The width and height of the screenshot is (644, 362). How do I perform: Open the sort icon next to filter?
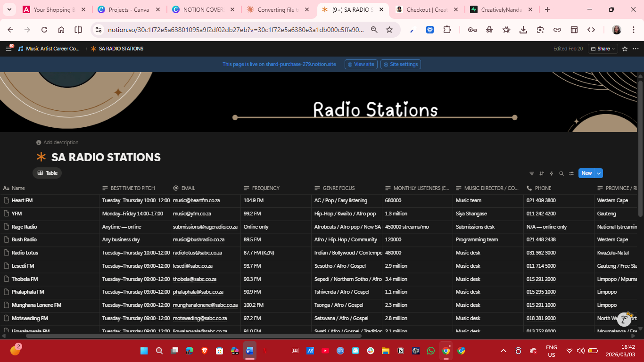pos(541,173)
